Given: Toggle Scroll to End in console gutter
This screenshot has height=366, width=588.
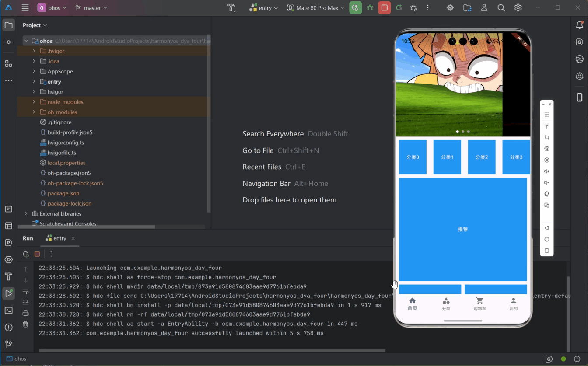Looking at the screenshot, I should tap(25, 302).
